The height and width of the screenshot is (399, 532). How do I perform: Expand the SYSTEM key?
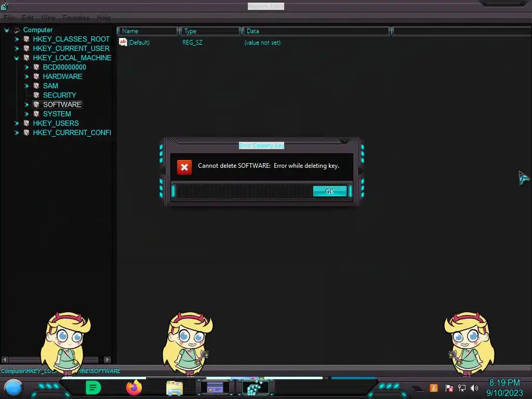pos(26,114)
